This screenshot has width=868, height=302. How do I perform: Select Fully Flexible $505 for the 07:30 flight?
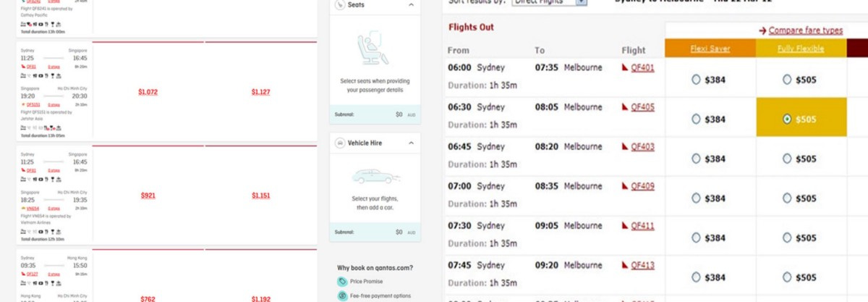pos(787,238)
